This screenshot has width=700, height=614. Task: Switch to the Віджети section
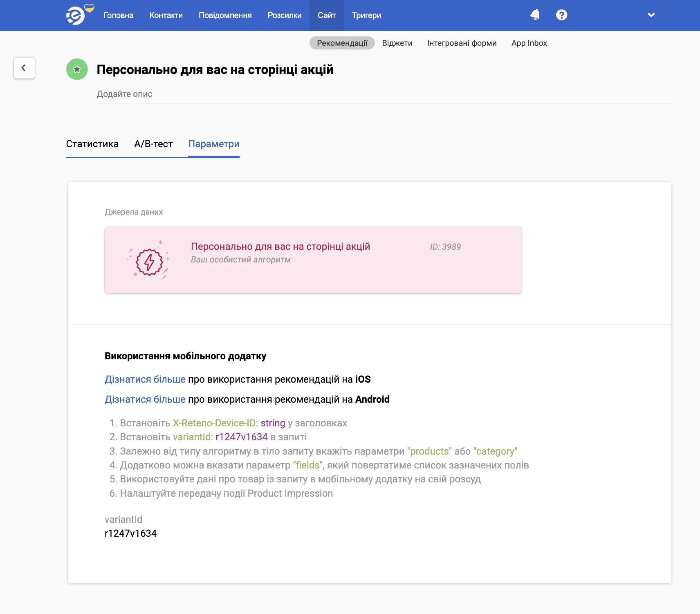pos(397,43)
